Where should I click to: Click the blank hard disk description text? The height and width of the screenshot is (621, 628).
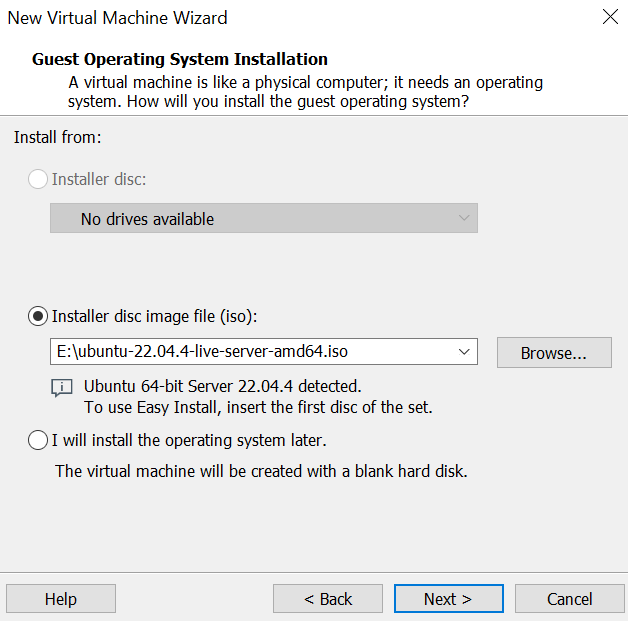tap(260, 470)
